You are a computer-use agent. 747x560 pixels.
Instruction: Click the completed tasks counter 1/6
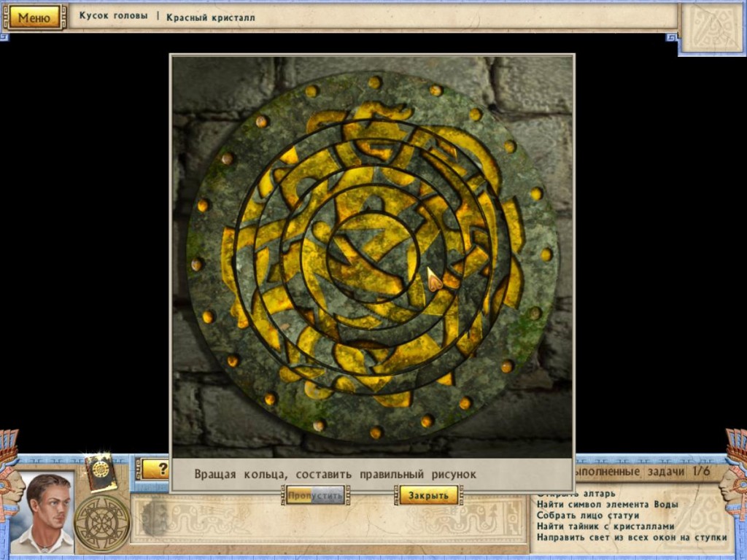[x=701, y=472]
